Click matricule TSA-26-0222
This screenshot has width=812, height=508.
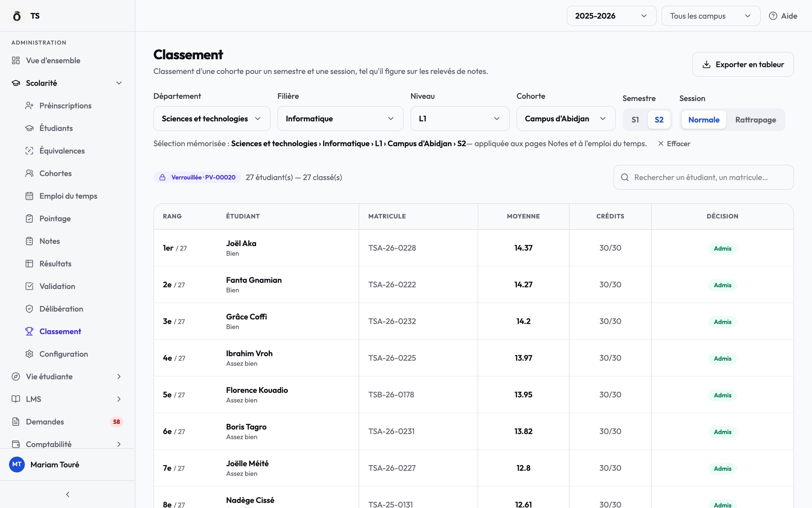pos(392,284)
